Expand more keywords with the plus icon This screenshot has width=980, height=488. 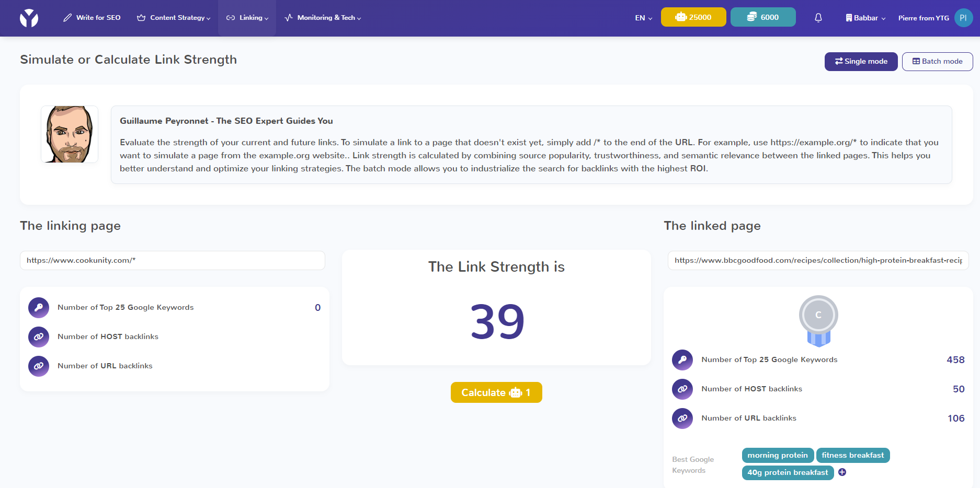(842, 472)
